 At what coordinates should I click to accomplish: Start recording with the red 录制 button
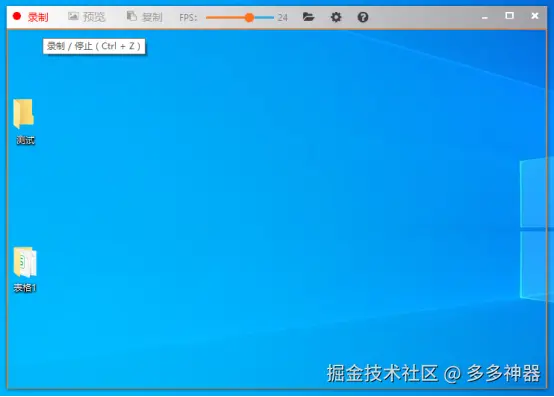[x=30, y=17]
